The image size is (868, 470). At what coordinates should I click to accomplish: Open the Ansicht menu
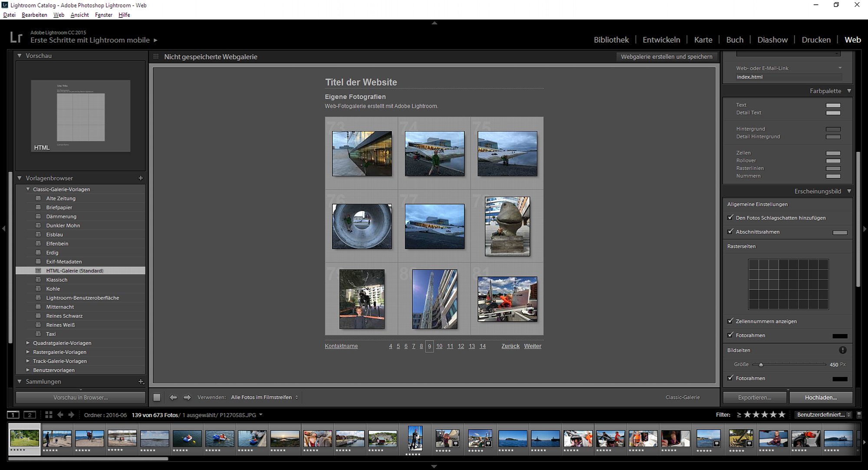pos(79,15)
